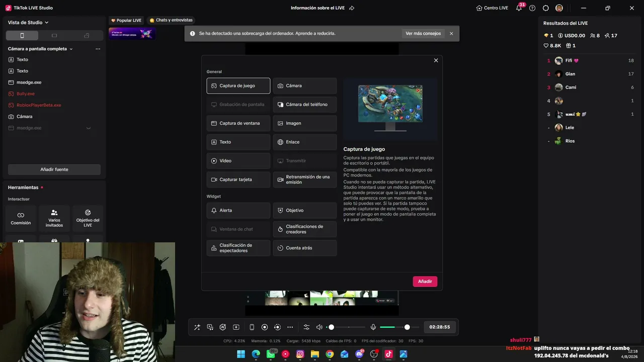Select Capturar tarjeta source type
This screenshot has width=644, height=362.
coord(238,179)
